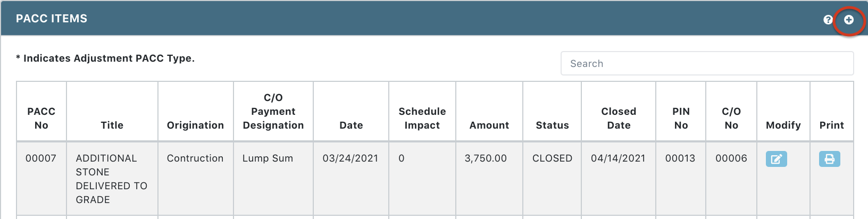Focus the Search input field
The height and width of the screenshot is (219, 868).
pos(707,63)
